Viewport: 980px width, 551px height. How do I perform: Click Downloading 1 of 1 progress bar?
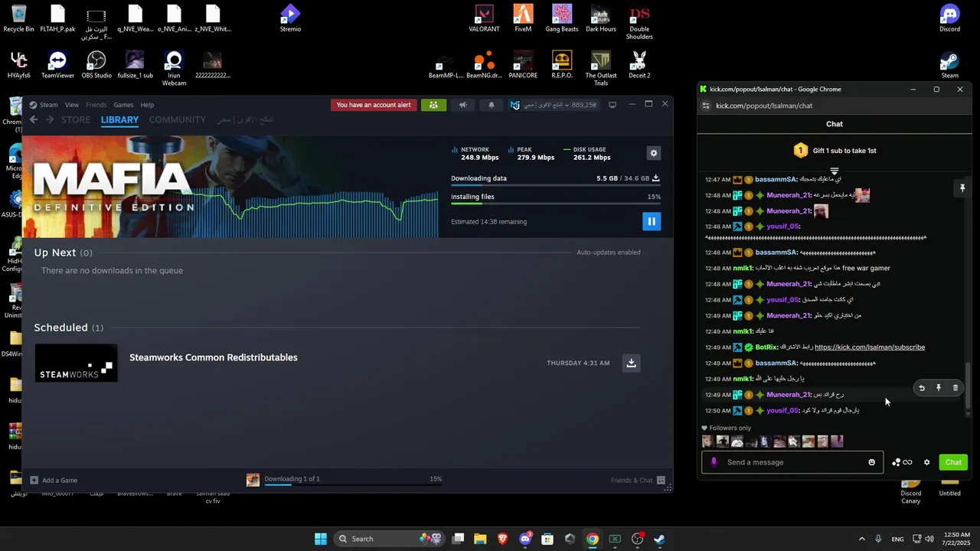tap(353, 484)
